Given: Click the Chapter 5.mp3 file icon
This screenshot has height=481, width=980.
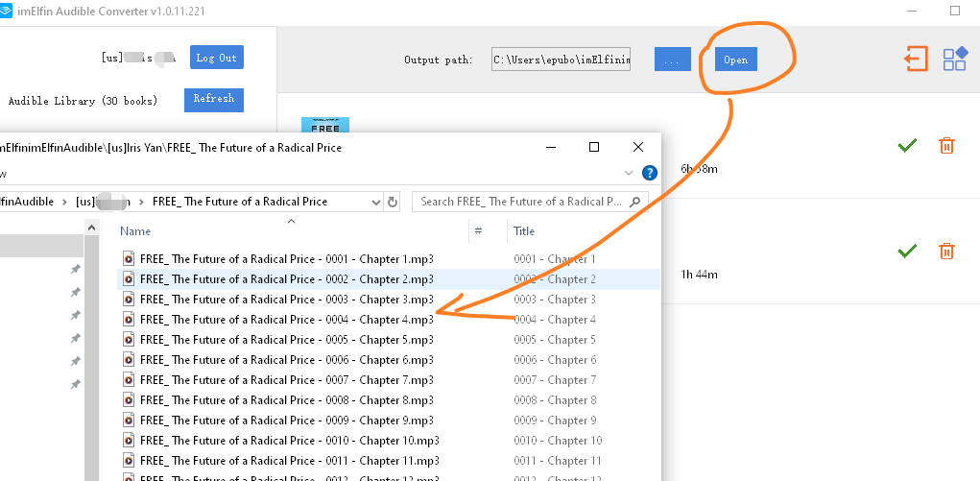Looking at the screenshot, I should coord(128,340).
